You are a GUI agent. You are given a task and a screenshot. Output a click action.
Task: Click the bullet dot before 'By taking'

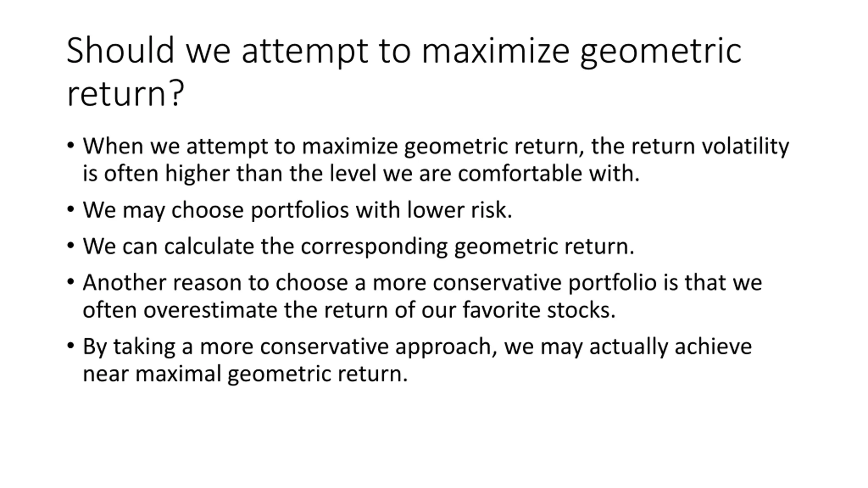point(71,346)
